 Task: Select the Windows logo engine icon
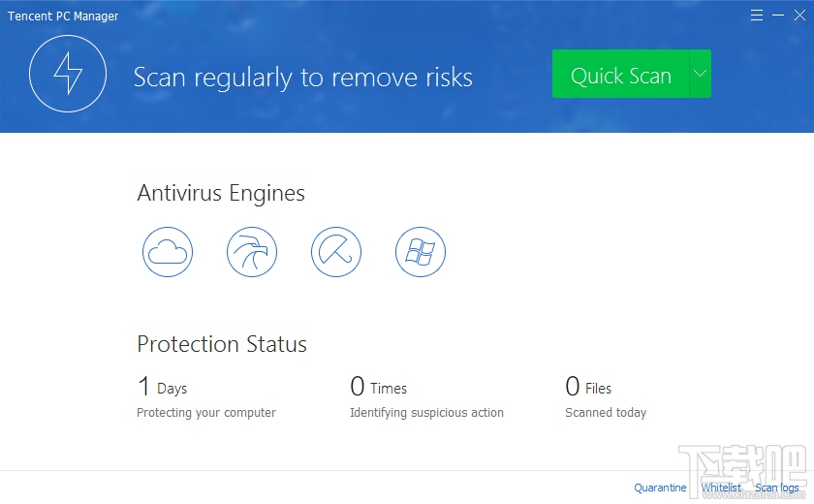pos(421,253)
